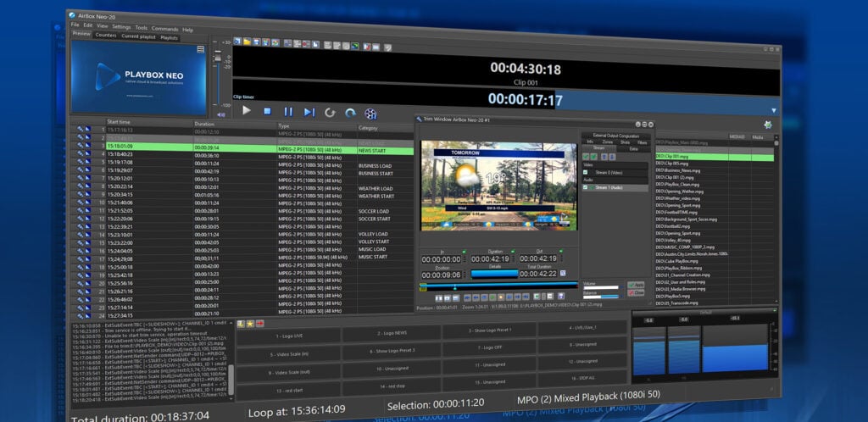Toggle the Stream 1 (Audio) checkbox

point(585,187)
